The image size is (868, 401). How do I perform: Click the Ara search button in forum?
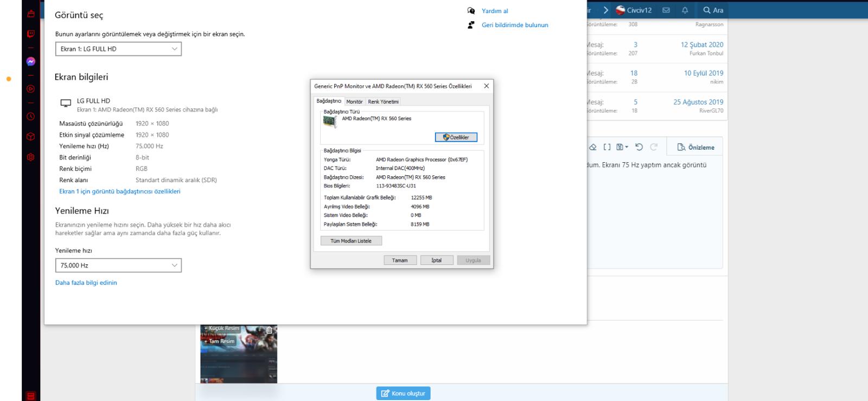click(713, 10)
